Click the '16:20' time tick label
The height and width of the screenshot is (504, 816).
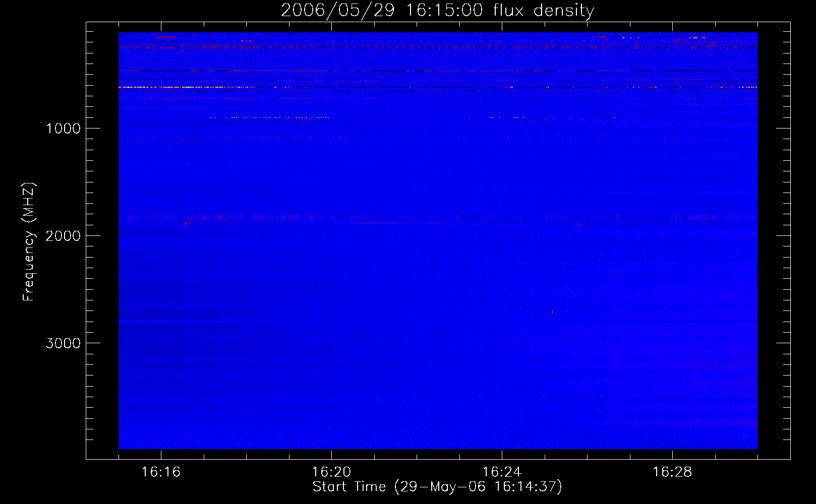click(x=331, y=472)
